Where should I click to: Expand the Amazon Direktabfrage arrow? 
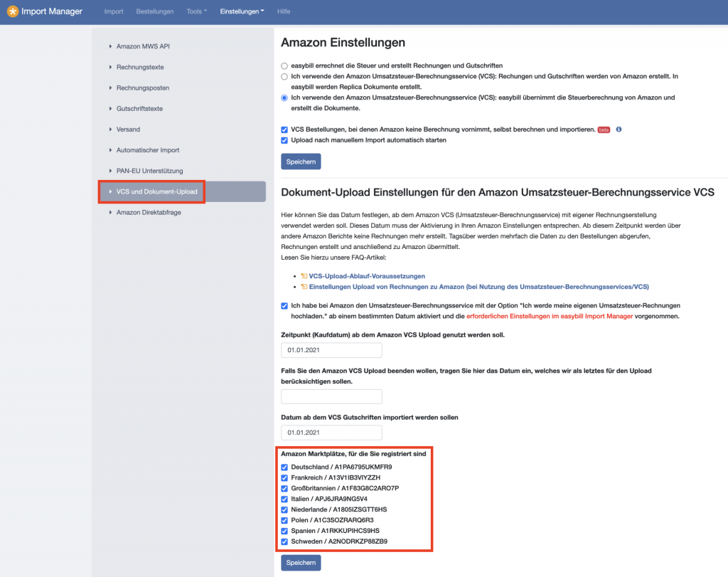tap(110, 212)
